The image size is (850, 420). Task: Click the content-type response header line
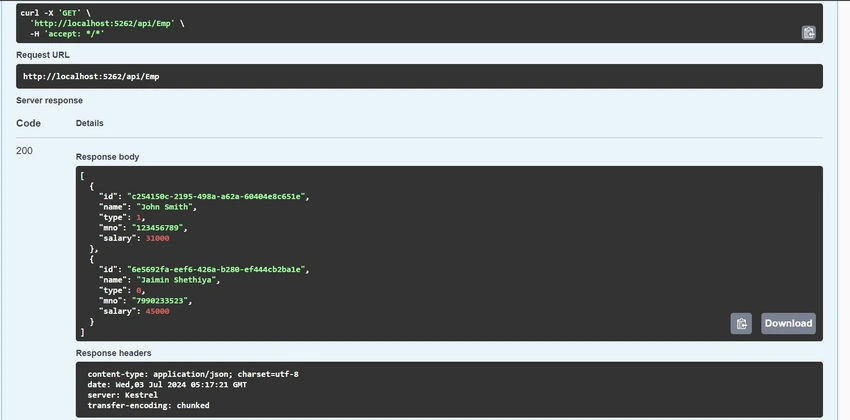[x=193, y=374]
